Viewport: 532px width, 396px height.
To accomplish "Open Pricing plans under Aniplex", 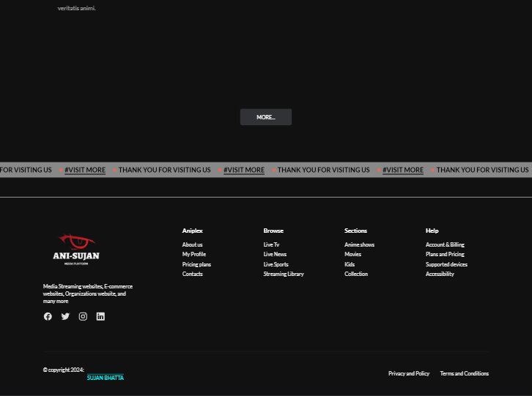I will [x=196, y=264].
